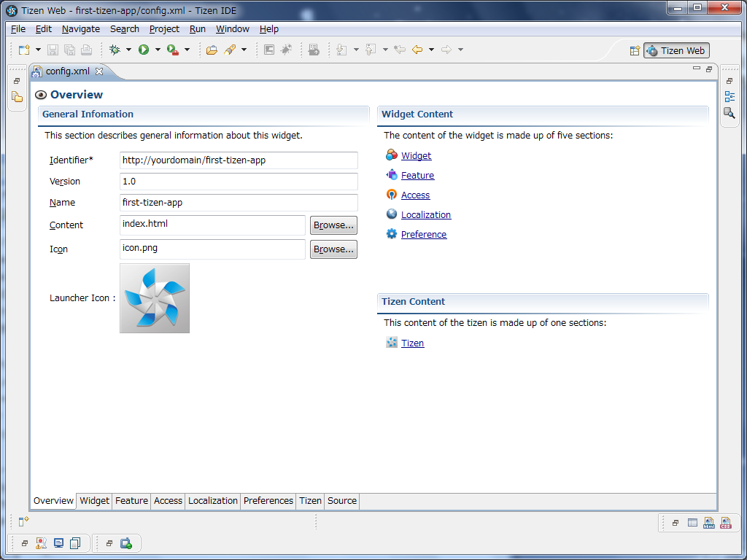The height and width of the screenshot is (560, 747).
Task: Switch to the Source bottom tab
Action: [342, 500]
